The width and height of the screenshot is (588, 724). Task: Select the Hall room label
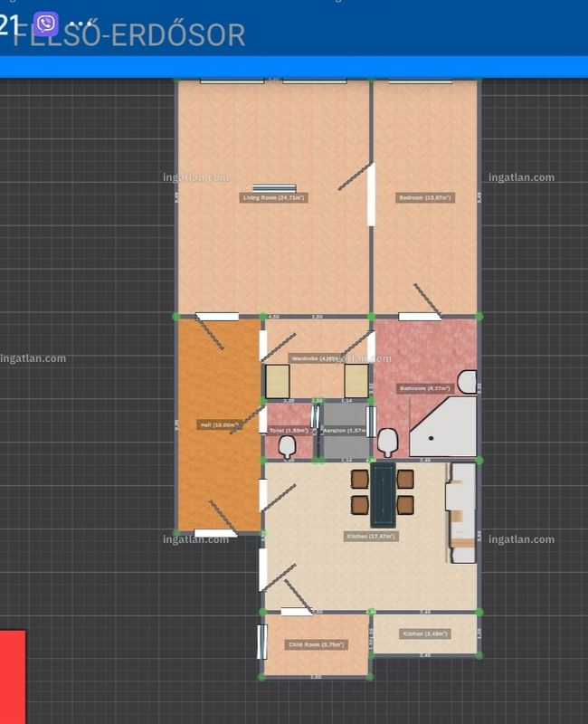220,424
